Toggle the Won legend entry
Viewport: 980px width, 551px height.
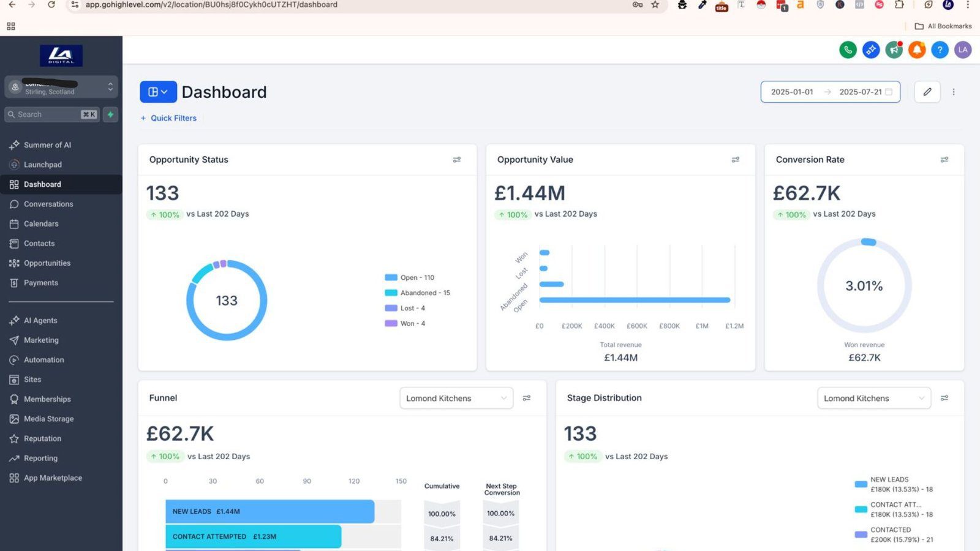pyautogui.click(x=405, y=323)
